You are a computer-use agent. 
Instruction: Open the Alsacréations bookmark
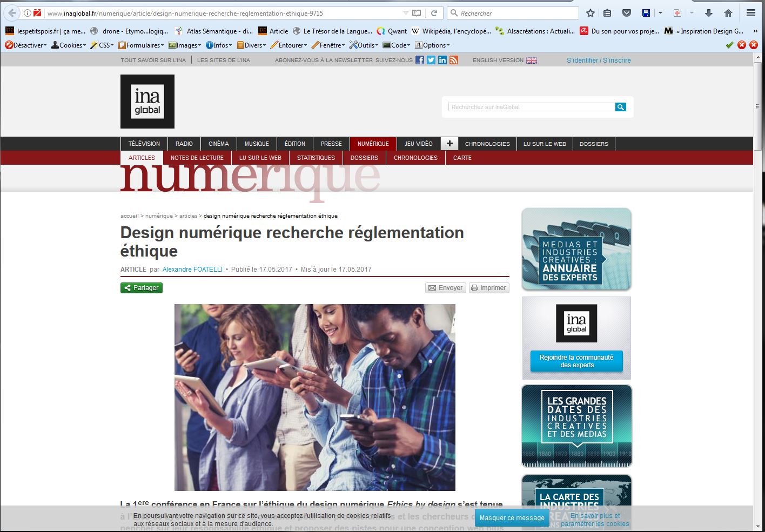[x=535, y=31]
